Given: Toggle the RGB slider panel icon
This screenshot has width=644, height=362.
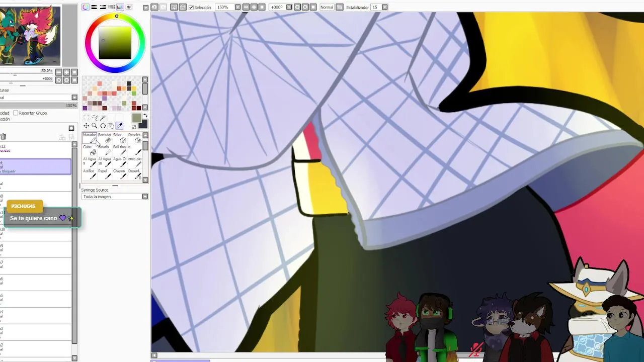Looking at the screenshot, I should click(94, 7).
